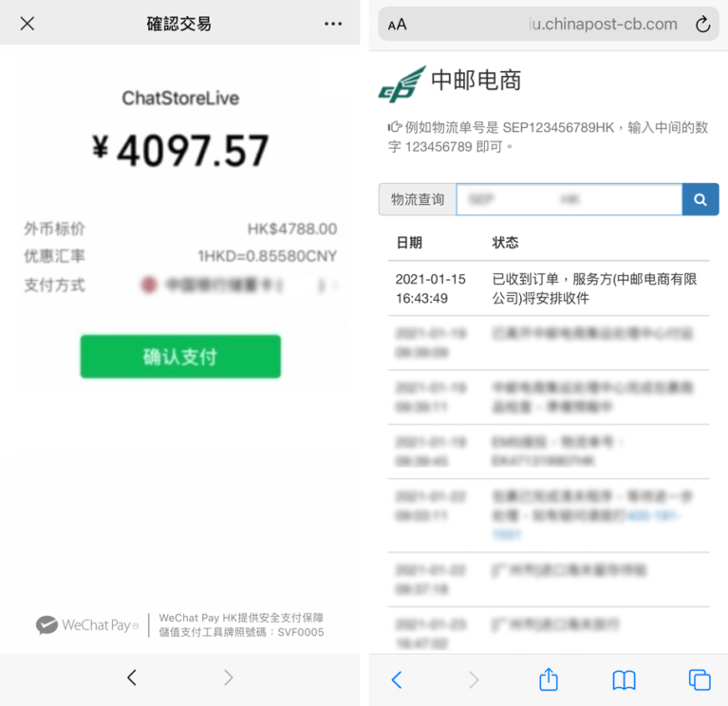Viewport: 728px width, 706px height.
Task: Click the blue magnifier search button
Action: (700, 199)
